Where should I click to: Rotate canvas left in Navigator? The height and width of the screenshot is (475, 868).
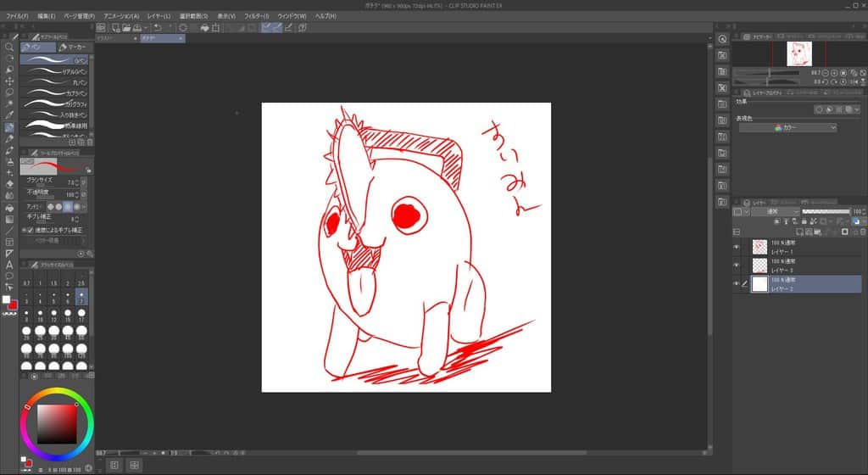pyautogui.click(x=825, y=82)
